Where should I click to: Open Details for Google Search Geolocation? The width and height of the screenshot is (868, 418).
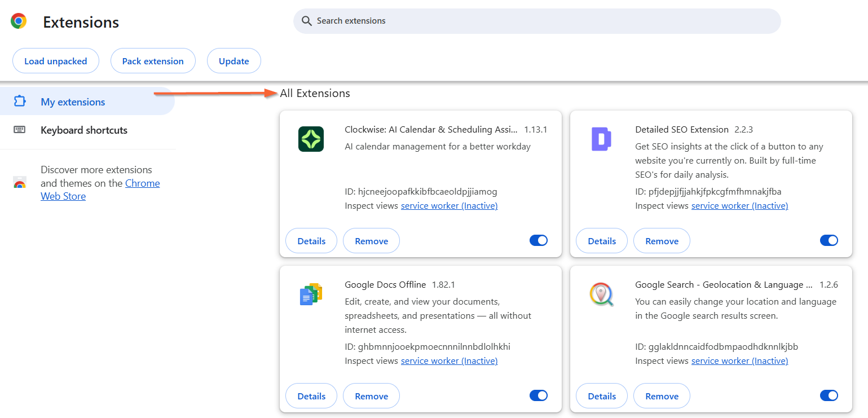[x=602, y=396]
